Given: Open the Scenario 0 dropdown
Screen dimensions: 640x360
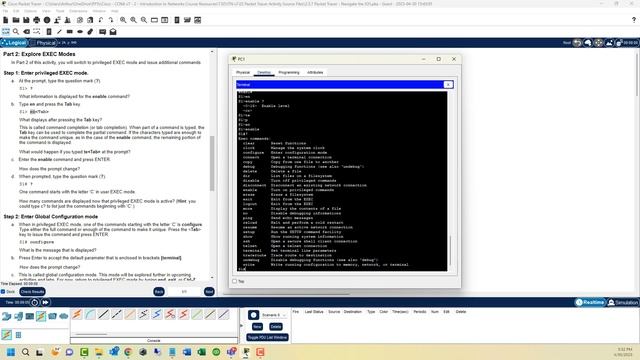Looking at the screenshot, I should click(274, 315).
